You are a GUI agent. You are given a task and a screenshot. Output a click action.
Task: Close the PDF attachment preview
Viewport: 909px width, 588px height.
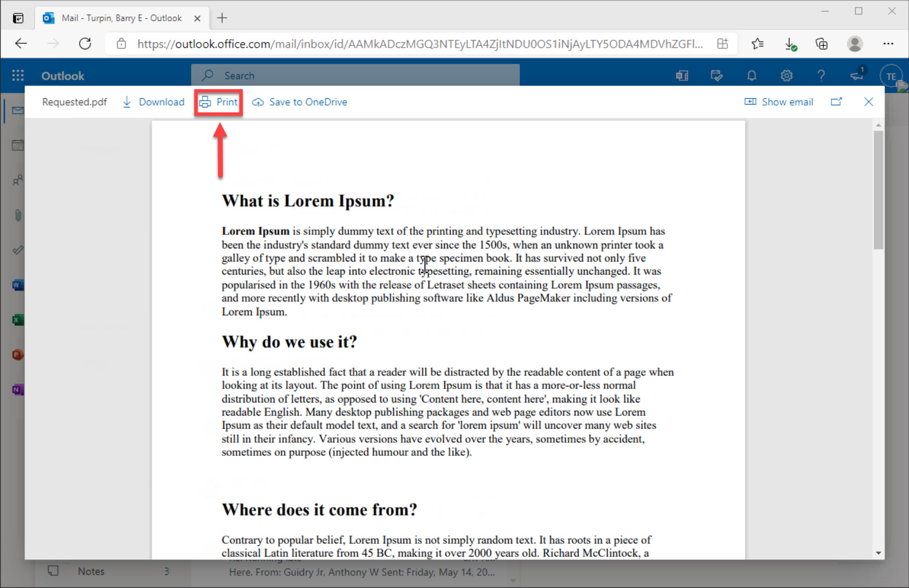click(x=868, y=102)
